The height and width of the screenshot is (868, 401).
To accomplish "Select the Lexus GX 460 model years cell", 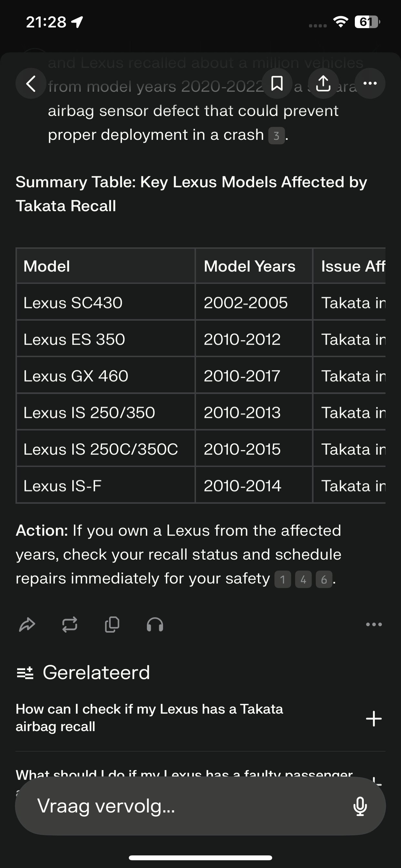I will pyautogui.click(x=253, y=376).
